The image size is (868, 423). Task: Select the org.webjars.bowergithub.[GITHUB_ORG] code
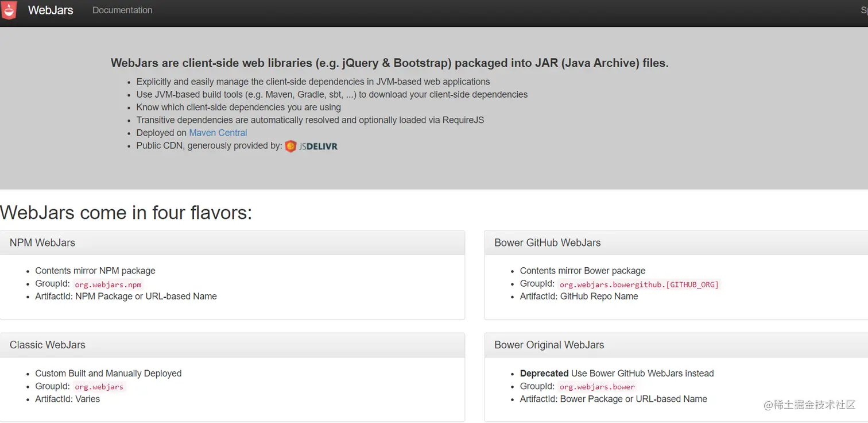point(639,284)
